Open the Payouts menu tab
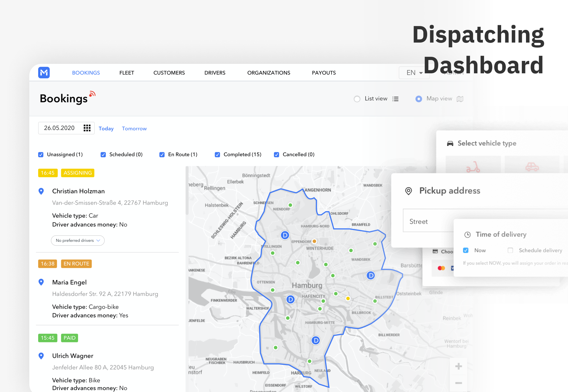 coord(324,73)
